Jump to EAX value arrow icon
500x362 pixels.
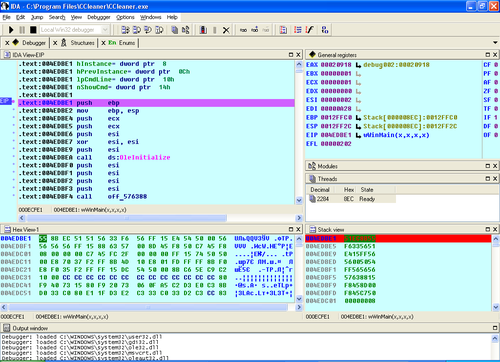pos(358,65)
